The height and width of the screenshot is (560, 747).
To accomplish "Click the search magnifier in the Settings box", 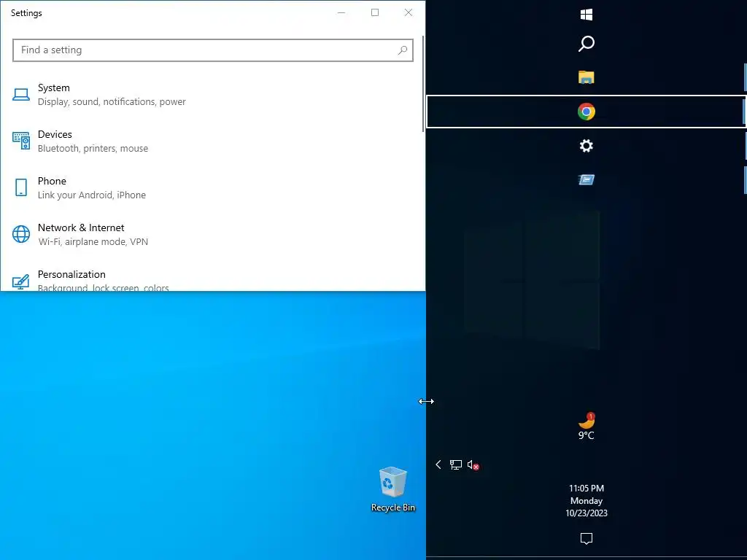I will (x=403, y=50).
